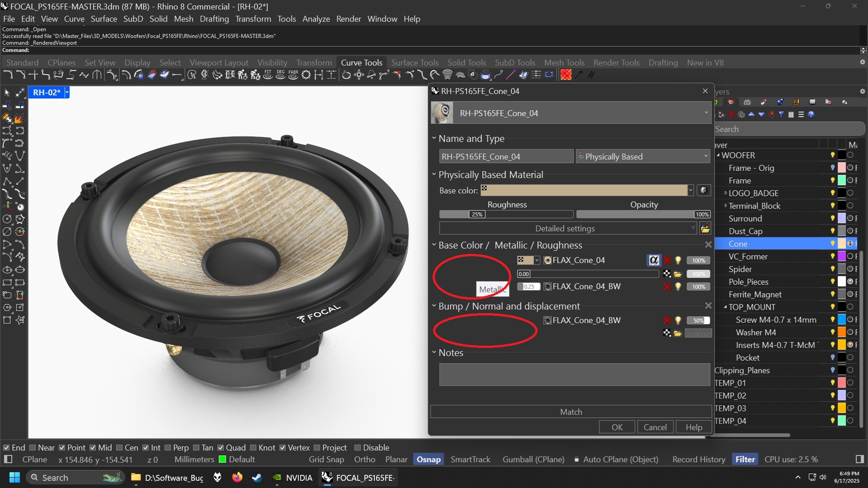
Task: Select the pointer tool in left sidebar
Action: tap(7, 92)
